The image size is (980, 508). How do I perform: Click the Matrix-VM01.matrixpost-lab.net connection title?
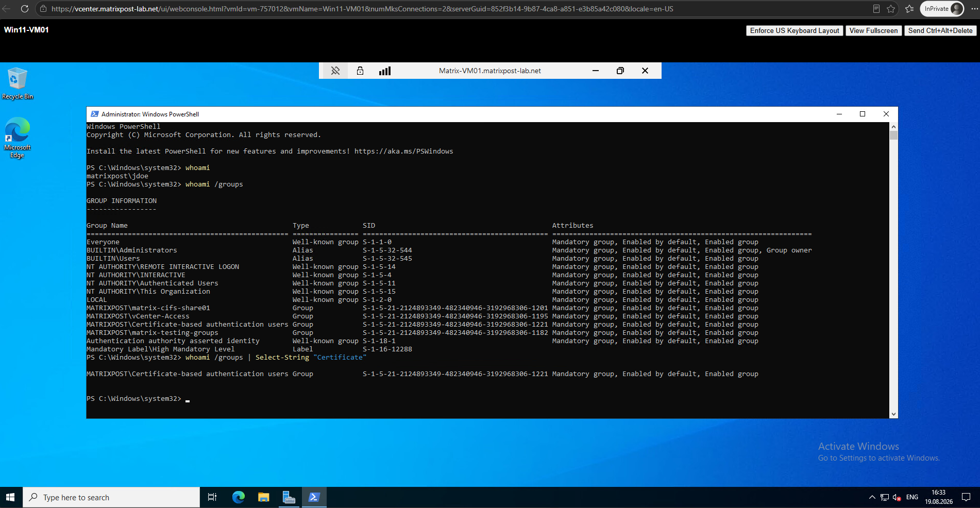(490, 71)
